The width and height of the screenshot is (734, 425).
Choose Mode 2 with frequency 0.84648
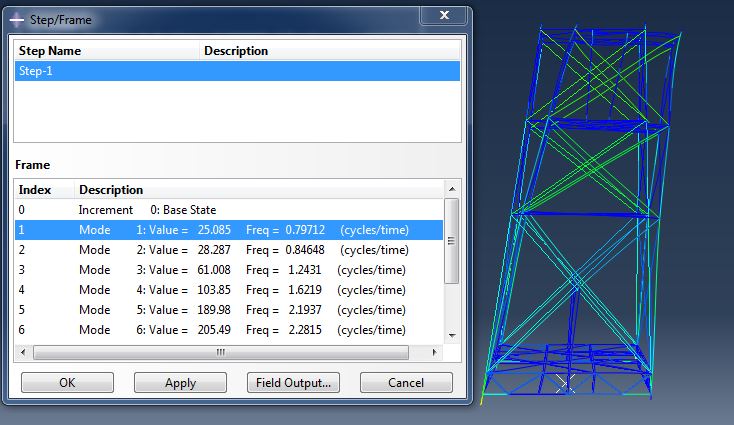pos(228,250)
